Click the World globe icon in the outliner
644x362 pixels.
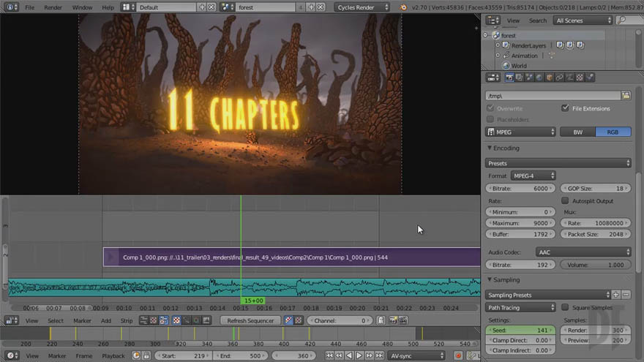pyautogui.click(x=506, y=66)
